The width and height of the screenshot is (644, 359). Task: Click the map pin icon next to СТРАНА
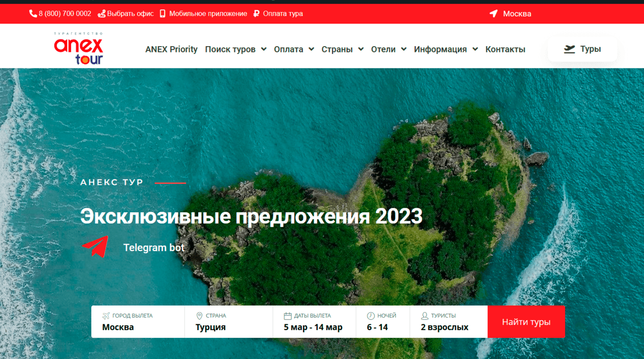[x=198, y=316]
